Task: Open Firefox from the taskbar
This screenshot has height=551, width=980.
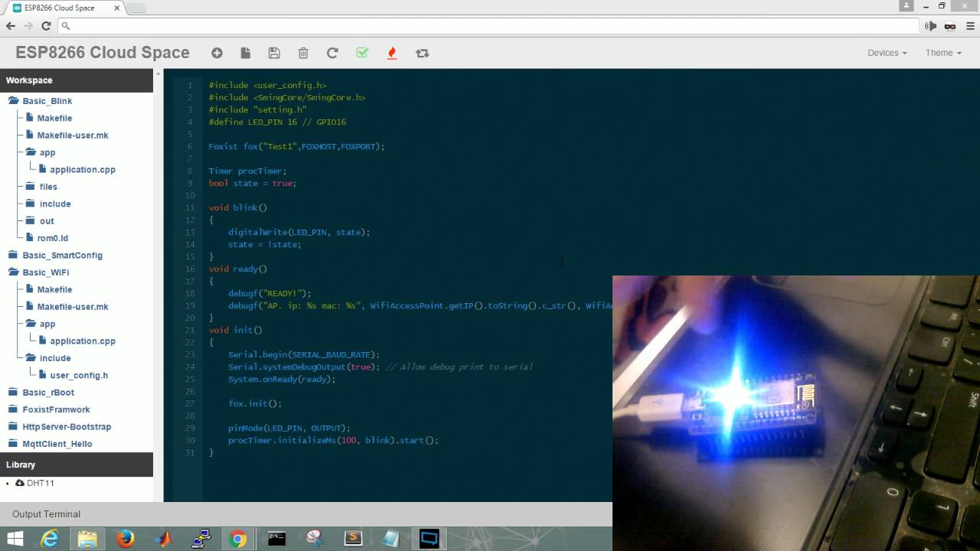Action: tap(126, 539)
